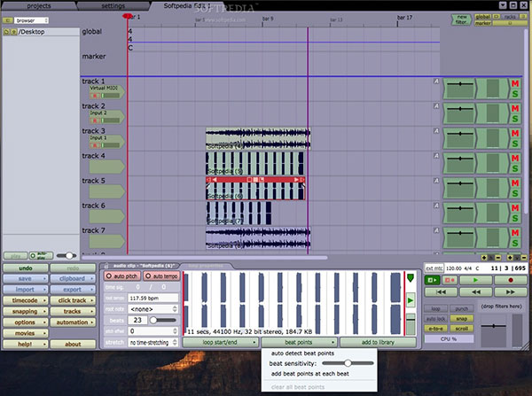Open the loop start/end dropdown
This screenshot has height=396, width=532.
[x=221, y=343]
